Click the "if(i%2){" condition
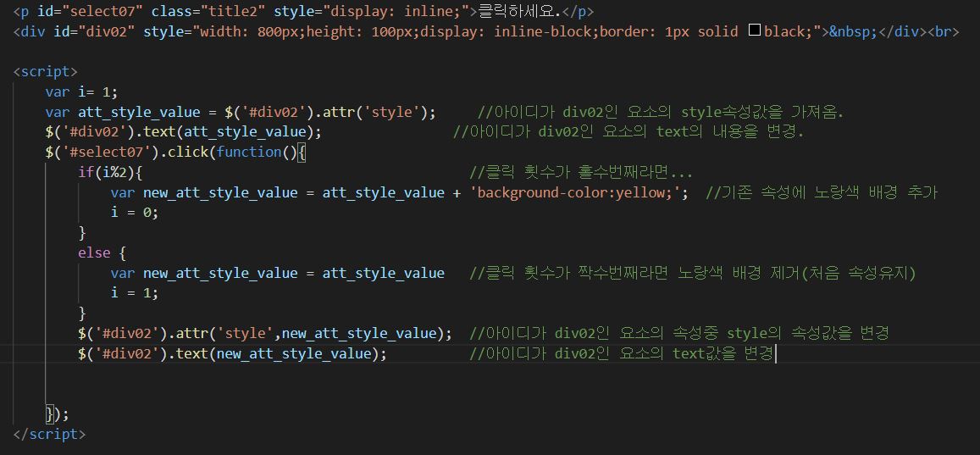Screen dimensions: 980x455 111,173
